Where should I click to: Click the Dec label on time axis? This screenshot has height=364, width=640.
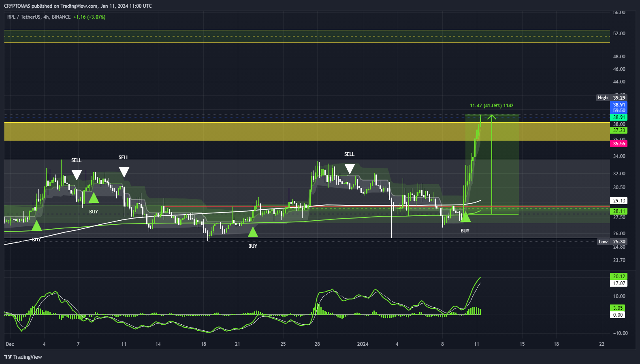coord(10,344)
